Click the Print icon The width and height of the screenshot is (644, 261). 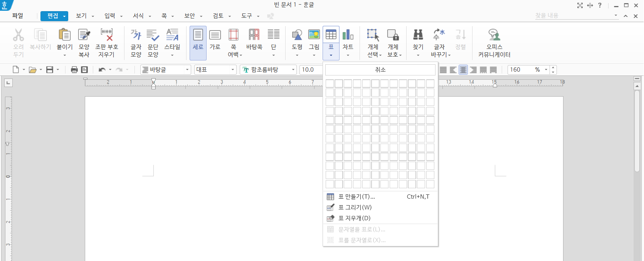(x=74, y=70)
